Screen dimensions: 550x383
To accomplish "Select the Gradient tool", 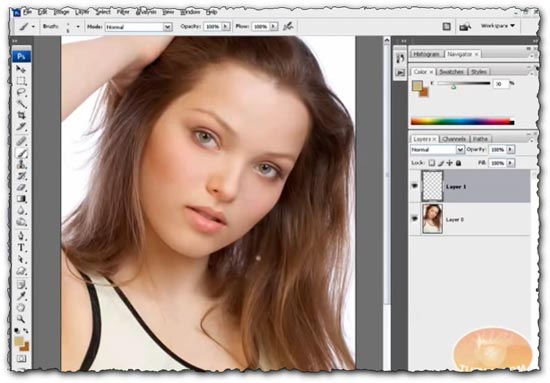I will (21, 199).
